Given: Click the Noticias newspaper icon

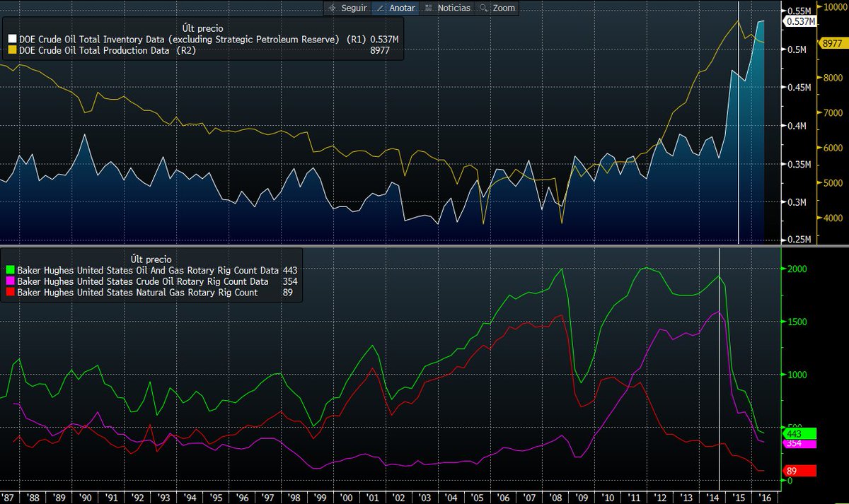Looking at the screenshot, I should pos(428,8).
